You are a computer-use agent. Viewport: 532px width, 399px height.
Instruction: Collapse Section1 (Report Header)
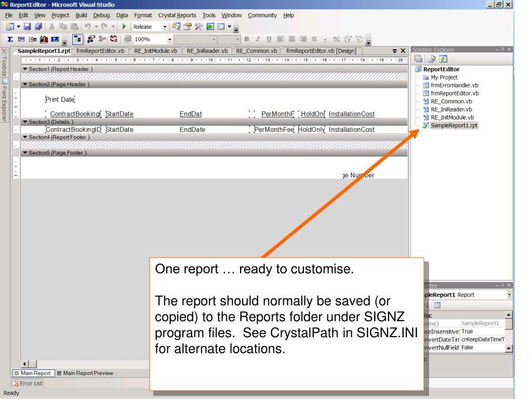25,69
